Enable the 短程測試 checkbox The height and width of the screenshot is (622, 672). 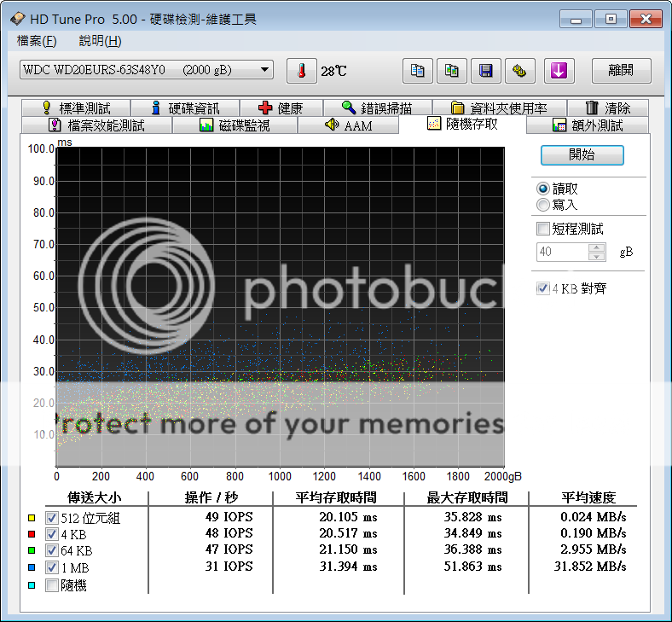tap(542, 229)
